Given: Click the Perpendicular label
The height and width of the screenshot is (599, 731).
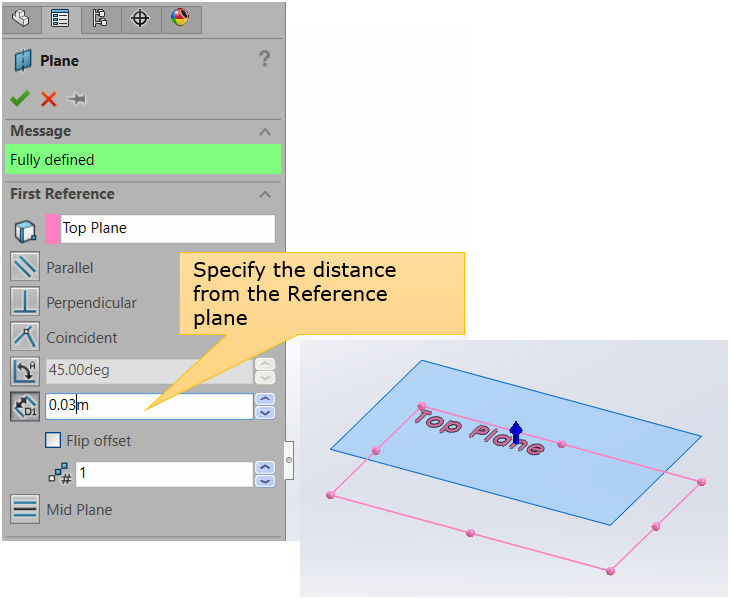Looking at the screenshot, I should point(91,303).
